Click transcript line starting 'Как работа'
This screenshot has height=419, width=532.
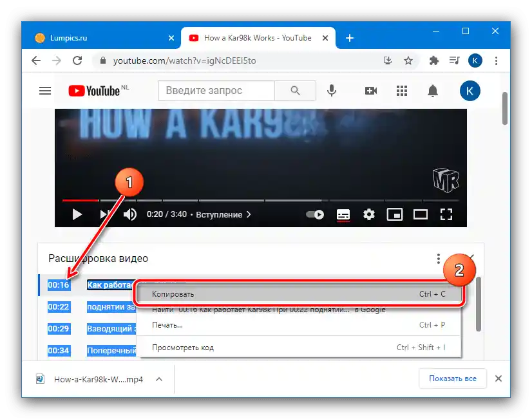point(111,284)
